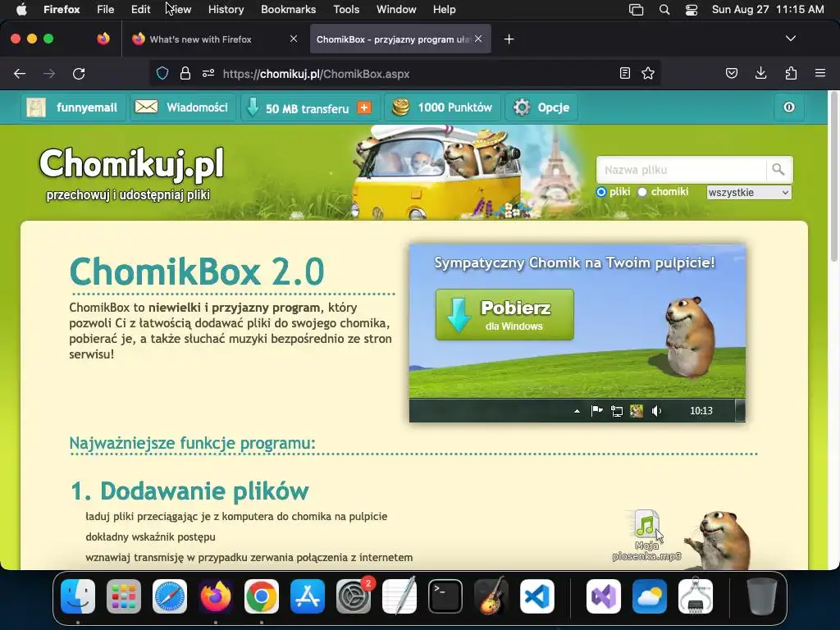The image size is (840, 630).
Task: Open Google Chrome from the dock
Action: 262,596
